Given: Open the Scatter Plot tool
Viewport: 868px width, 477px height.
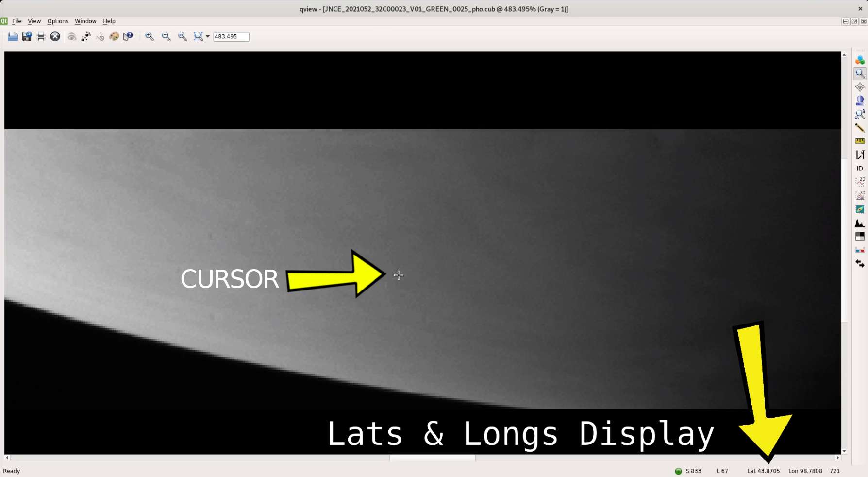Looking at the screenshot, I should tap(860, 209).
